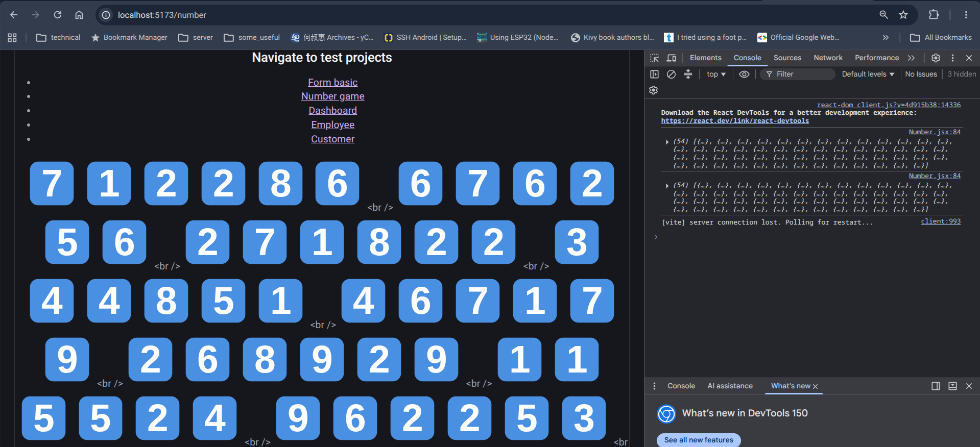
Task: Open the Number game link
Action: tap(332, 96)
